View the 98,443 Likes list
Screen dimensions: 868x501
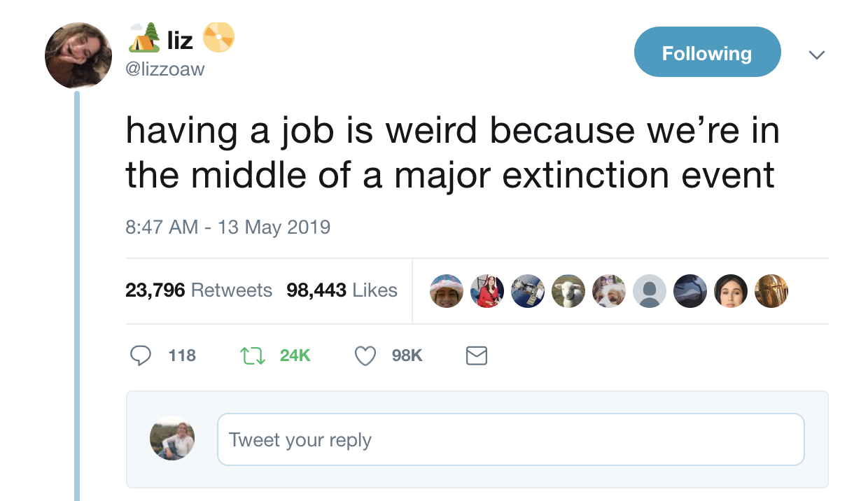click(x=342, y=290)
